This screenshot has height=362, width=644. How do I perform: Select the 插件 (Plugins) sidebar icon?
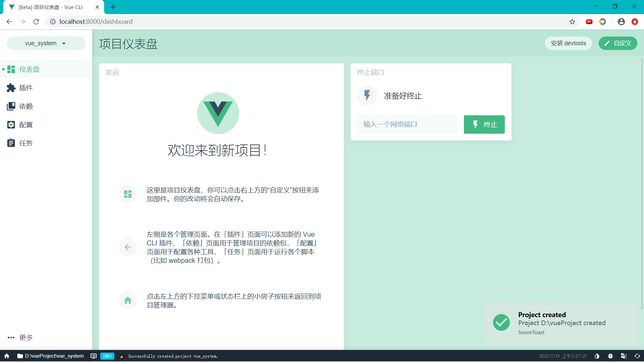(11, 88)
